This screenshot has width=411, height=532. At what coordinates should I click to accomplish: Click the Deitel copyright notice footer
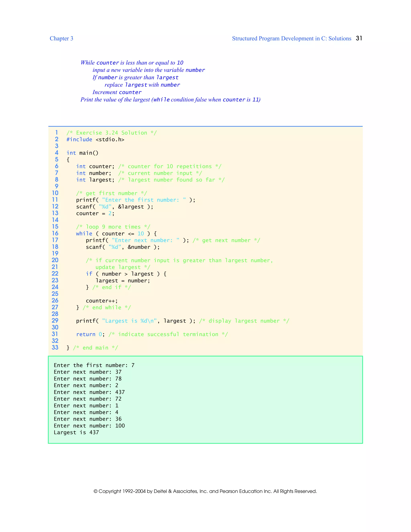(x=205, y=491)
